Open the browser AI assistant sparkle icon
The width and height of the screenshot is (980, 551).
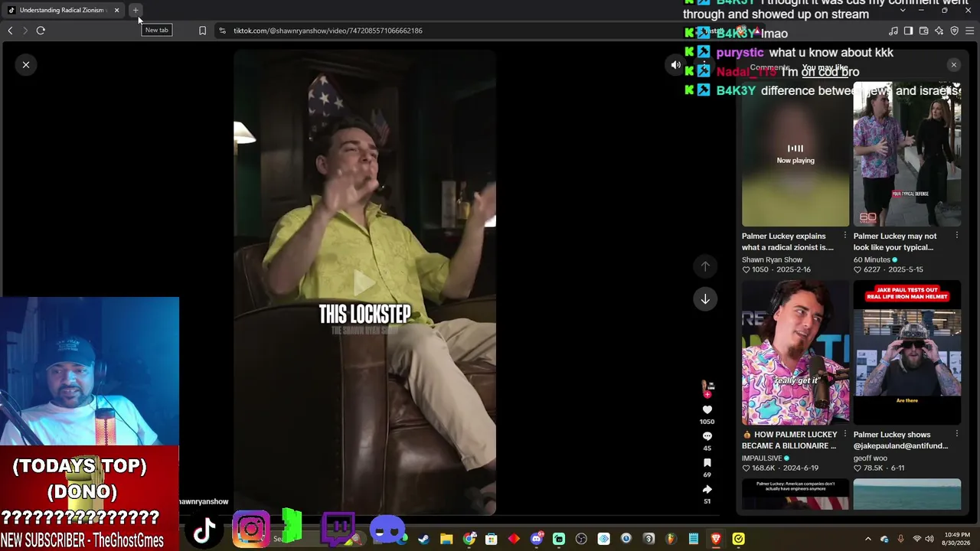[x=939, y=31]
